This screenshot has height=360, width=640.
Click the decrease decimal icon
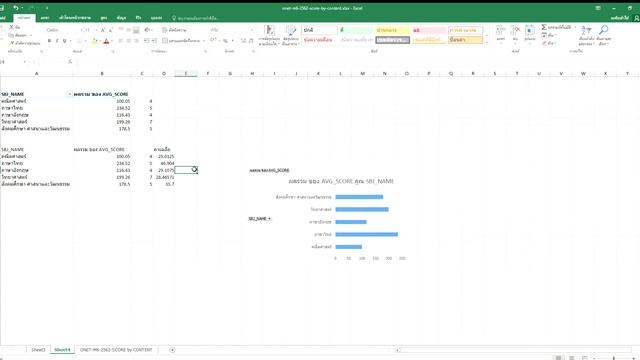tap(251, 41)
